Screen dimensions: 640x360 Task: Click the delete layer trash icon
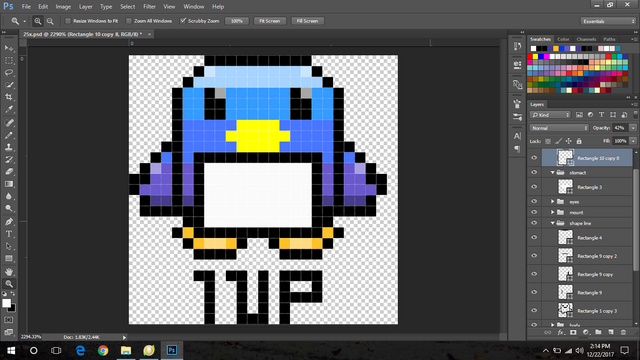[623, 332]
